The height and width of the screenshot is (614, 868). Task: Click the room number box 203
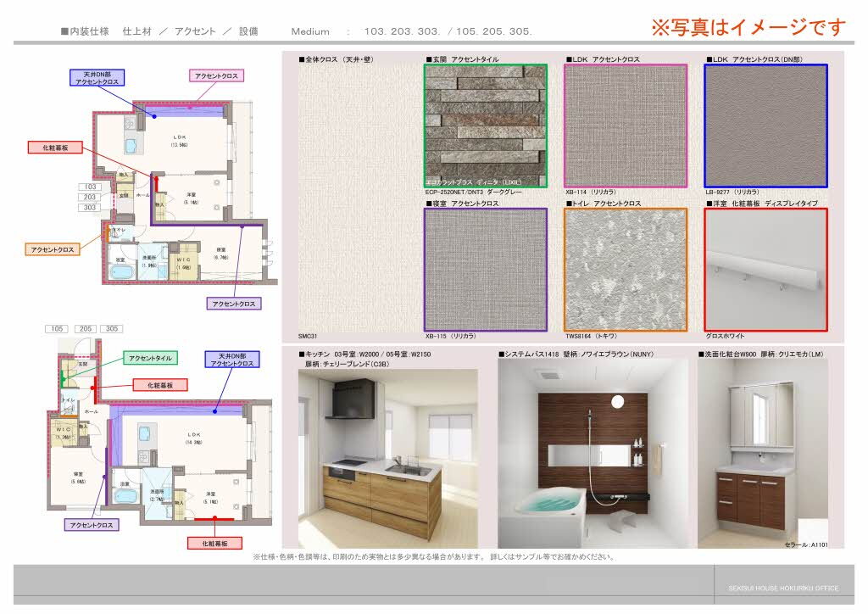90,197
